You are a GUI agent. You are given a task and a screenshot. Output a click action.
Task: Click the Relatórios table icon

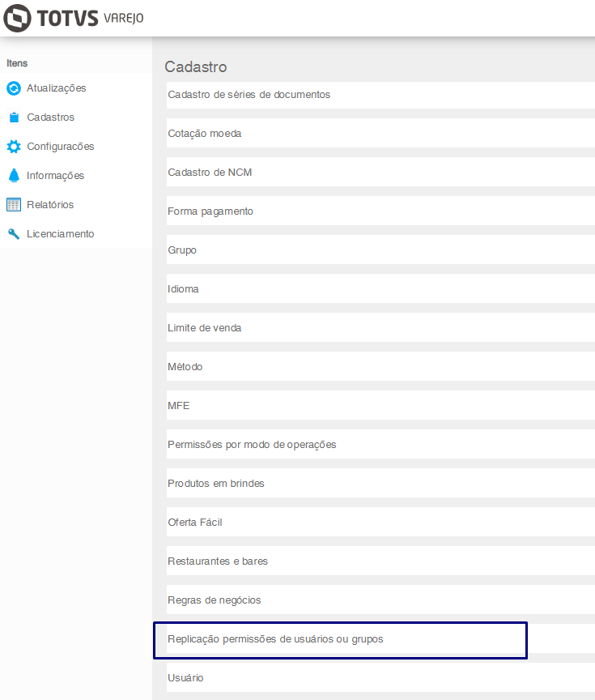click(13, 205)
